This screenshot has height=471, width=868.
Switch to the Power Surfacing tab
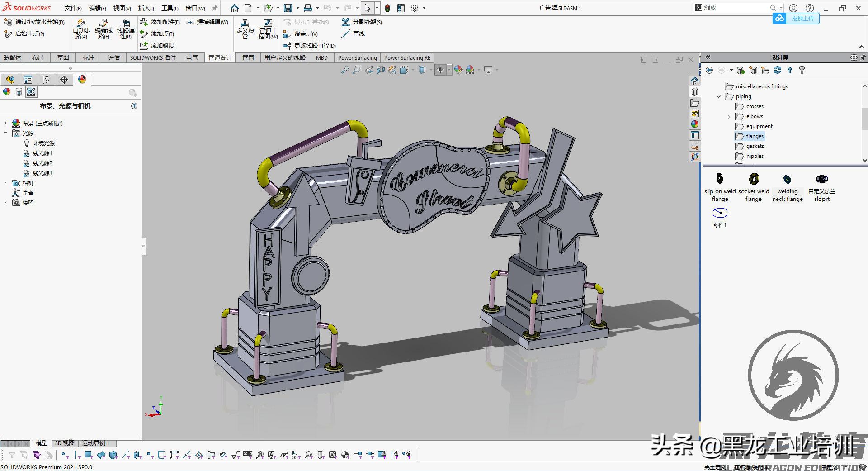[357, 57]
